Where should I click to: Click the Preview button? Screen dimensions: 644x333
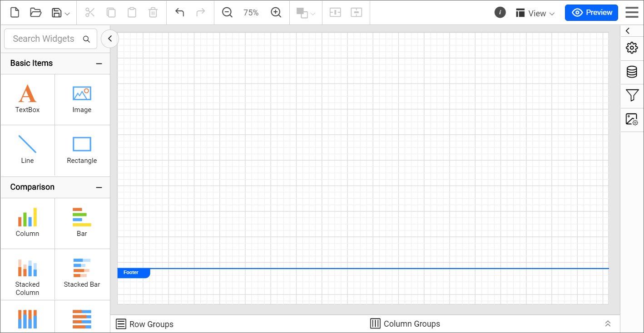pos(591,13)
